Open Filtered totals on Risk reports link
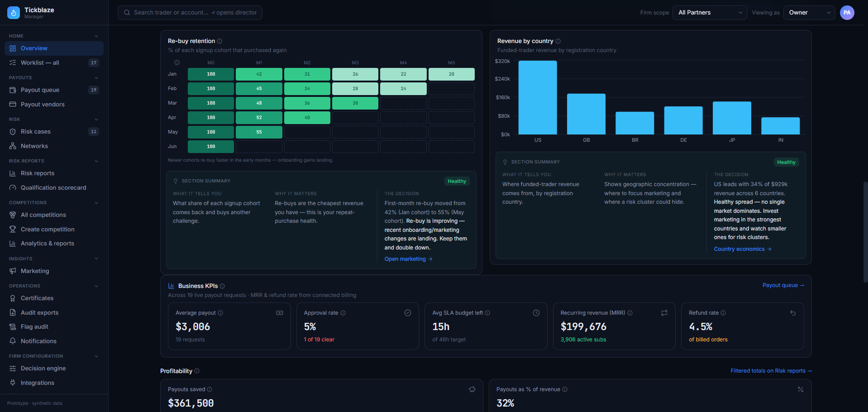The width and height of the screenshot is (868, 412). tap(771, 371)
